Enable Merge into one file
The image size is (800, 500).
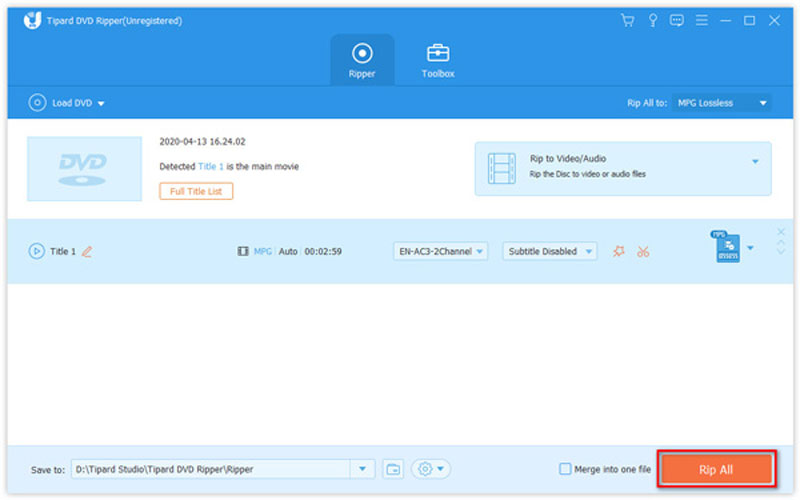(566, 469)
